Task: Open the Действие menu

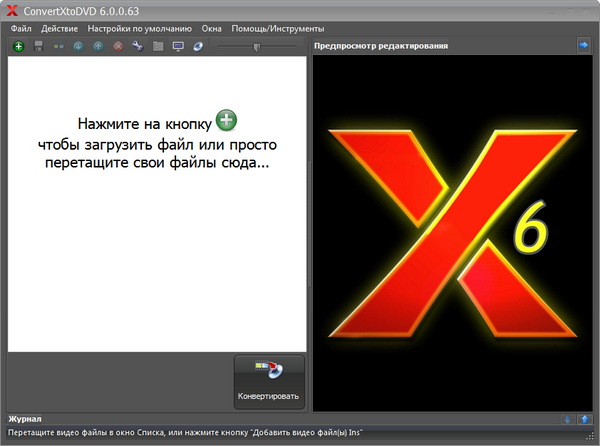Action: click(59, 29)
